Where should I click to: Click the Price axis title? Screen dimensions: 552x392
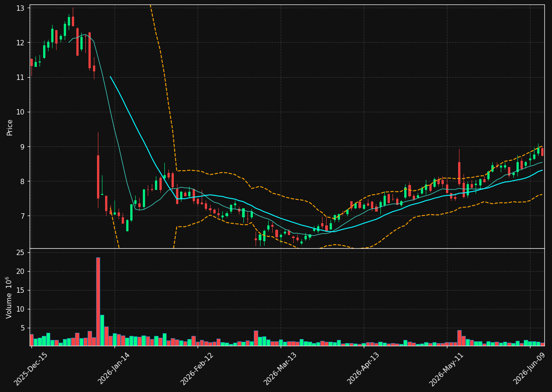coord(9,127)
